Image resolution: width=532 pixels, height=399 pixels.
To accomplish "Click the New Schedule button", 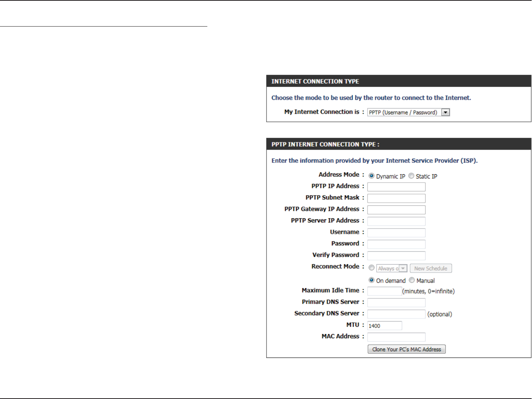I will 431,268.
